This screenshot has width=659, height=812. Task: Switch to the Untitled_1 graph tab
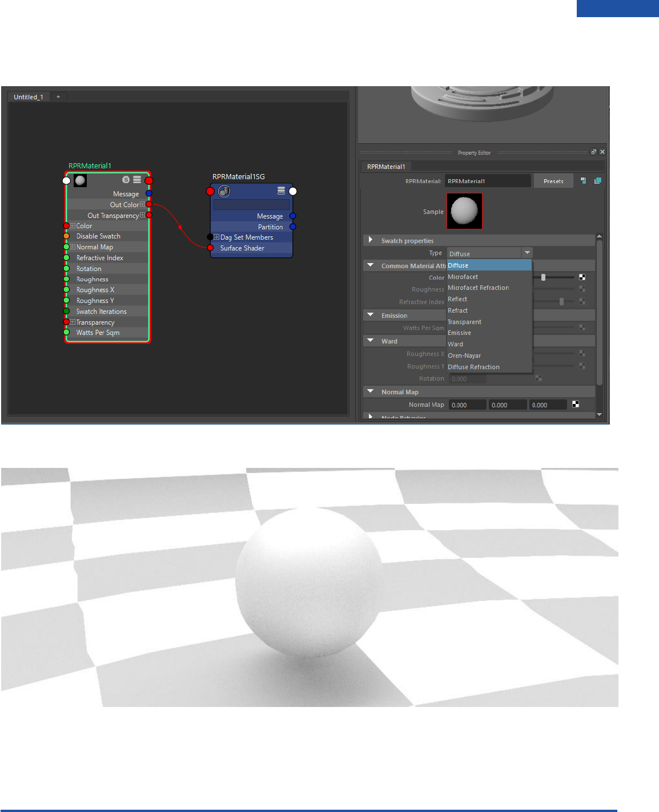pos(29,97)
